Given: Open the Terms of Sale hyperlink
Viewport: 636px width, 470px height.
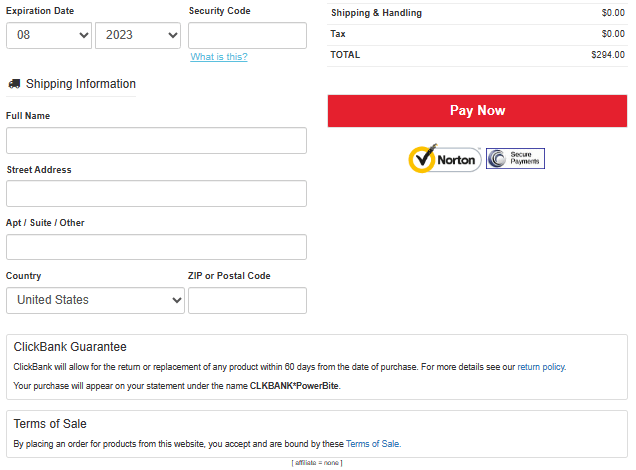Looking at the screenshot, I should tap(372, 444).
